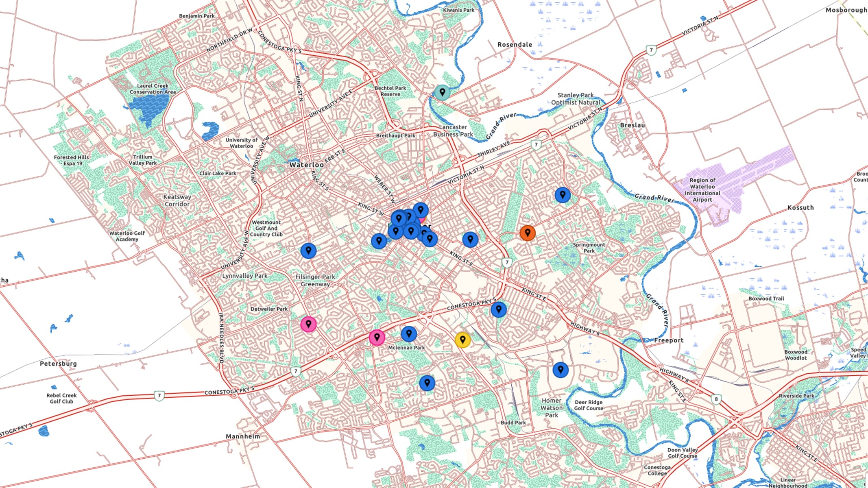Viewport: 868px width, 488px height.
Task: Click the blue marker above Filsinger Park Greenway
Action: click(309, 251)
